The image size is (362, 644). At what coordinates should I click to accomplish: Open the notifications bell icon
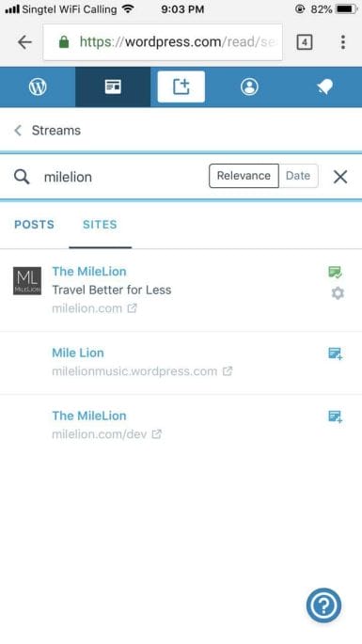(324, 86)
